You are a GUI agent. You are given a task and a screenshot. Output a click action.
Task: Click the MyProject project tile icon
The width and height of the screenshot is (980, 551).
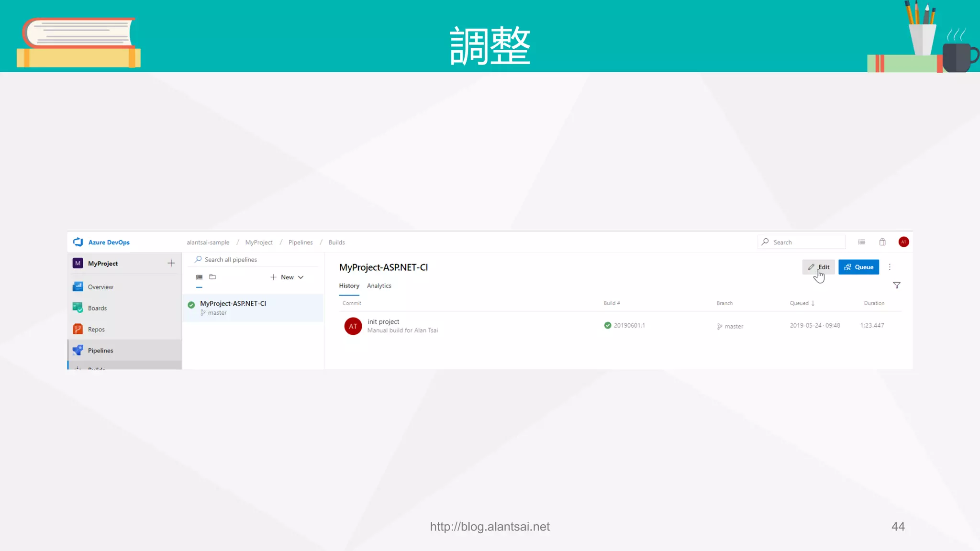click(78, 263)
